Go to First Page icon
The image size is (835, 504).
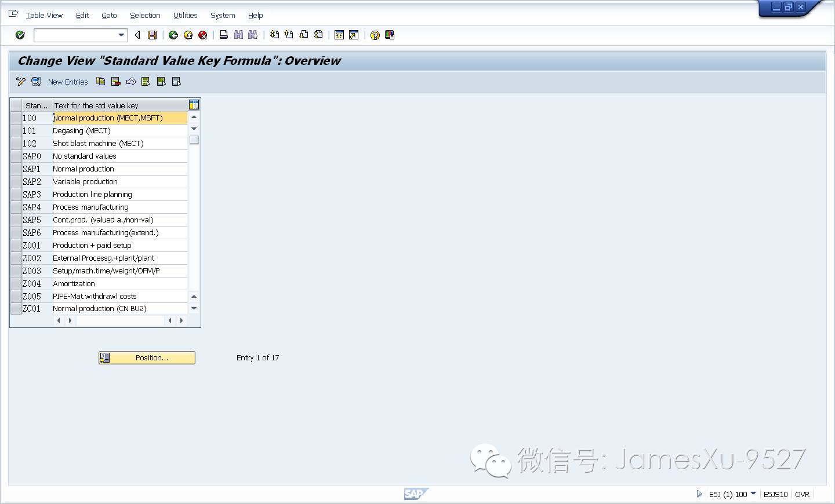274,35
